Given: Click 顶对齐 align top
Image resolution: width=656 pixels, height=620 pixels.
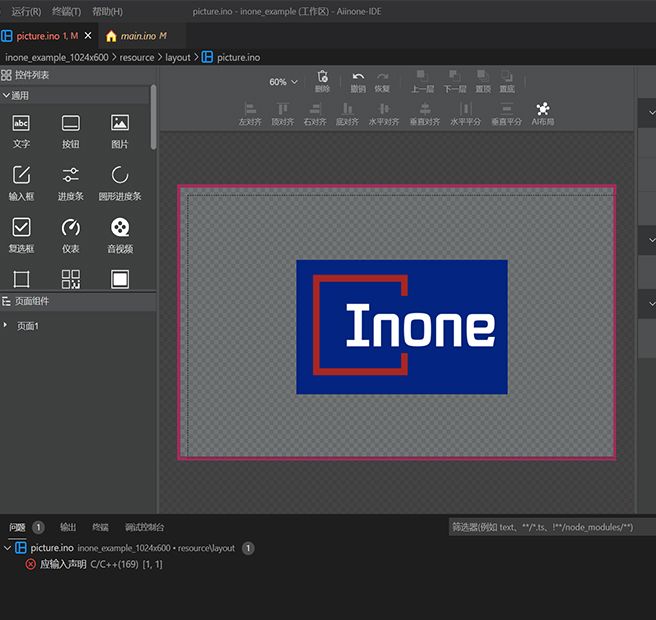Looking at the screenshot, I should pyautogui.click(x=282, y=114).
